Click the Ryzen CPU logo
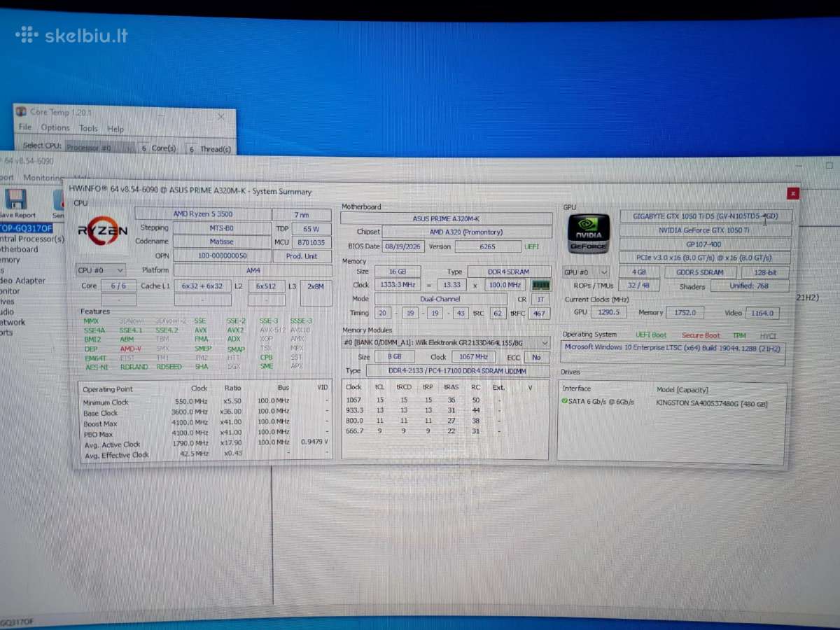The image size is (840, 630). pyautogui.click(x=103, y=230)
